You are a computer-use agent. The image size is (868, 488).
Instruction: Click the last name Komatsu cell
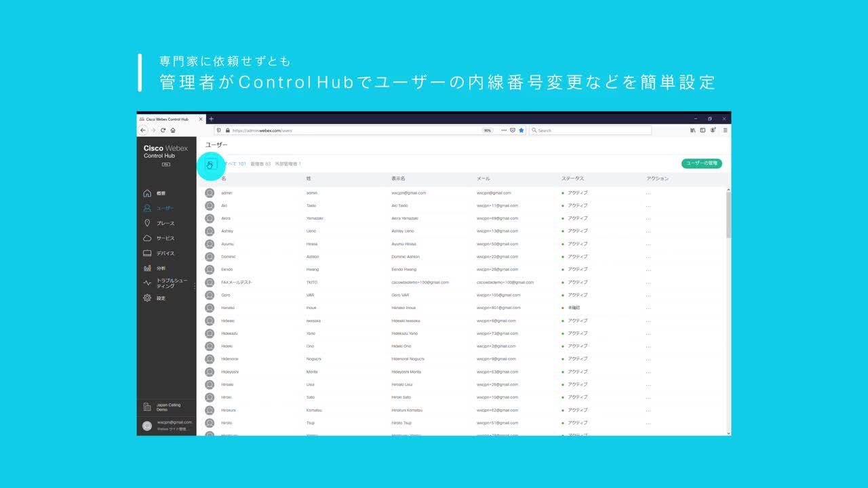coord(314,410)
